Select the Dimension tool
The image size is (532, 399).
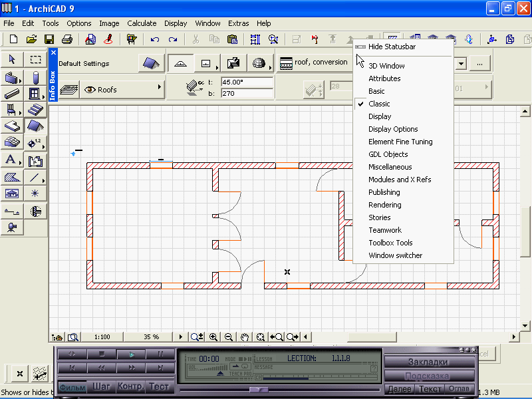pos(35,144)
